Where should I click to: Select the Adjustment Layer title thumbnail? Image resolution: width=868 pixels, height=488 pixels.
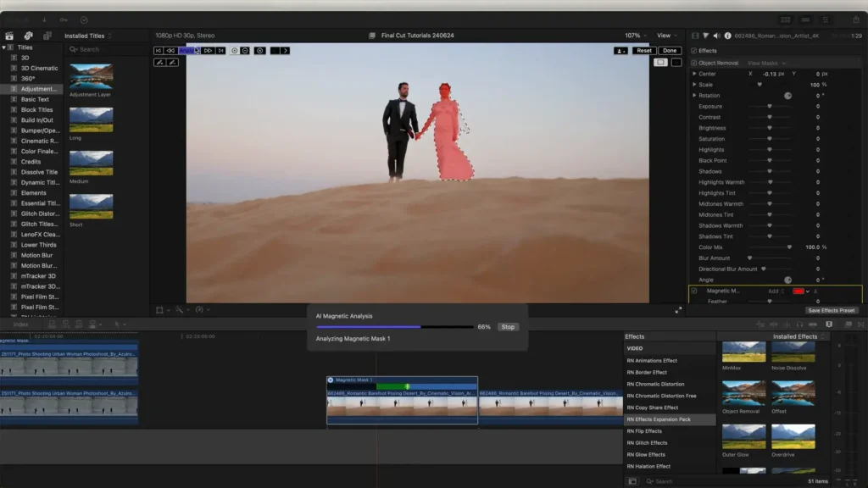(x=92, y=77)
